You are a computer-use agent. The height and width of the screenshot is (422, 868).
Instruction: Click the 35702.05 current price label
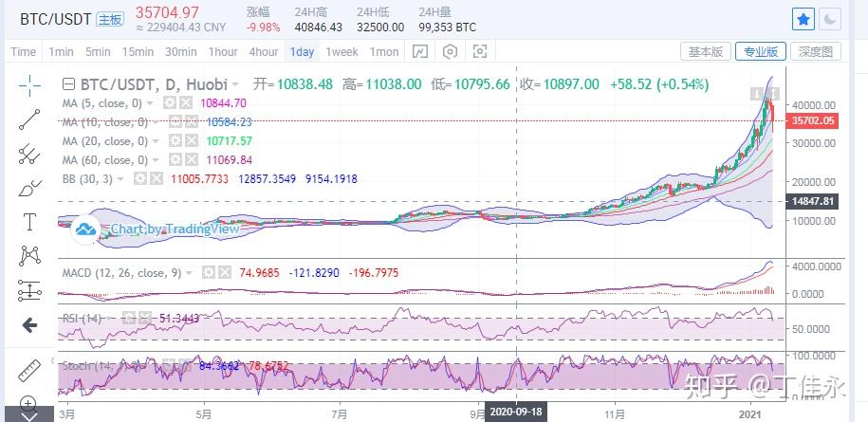[x=813, y=120]
